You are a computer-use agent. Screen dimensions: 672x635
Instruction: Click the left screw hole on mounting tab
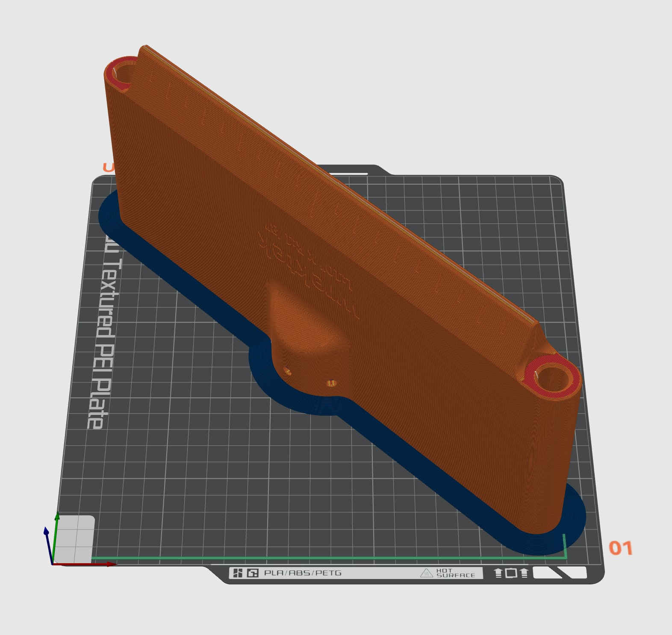[x=287, y=372]
